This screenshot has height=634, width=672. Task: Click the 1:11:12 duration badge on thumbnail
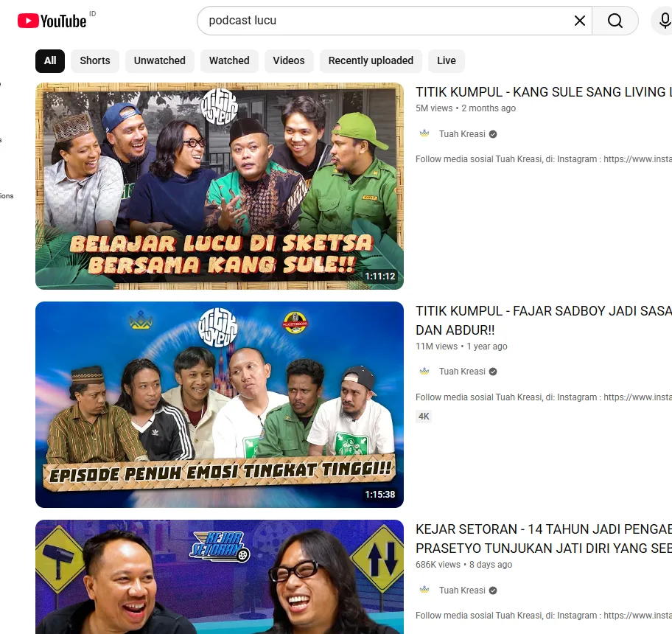pos(379,276)
